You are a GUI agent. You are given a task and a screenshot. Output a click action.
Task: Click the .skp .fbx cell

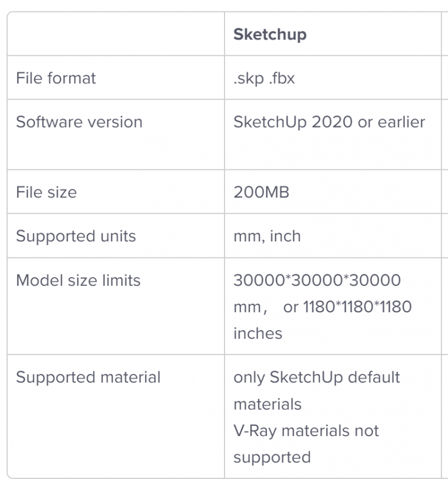(264, 78)
